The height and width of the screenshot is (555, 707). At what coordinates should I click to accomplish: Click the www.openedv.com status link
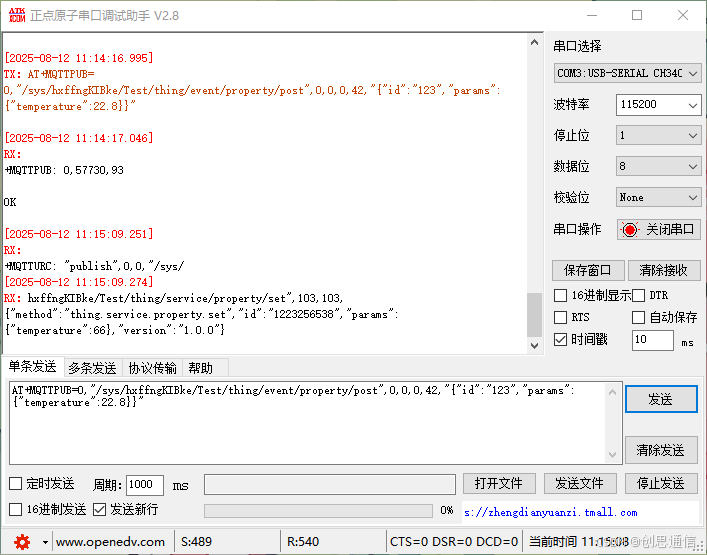(110, 541)
